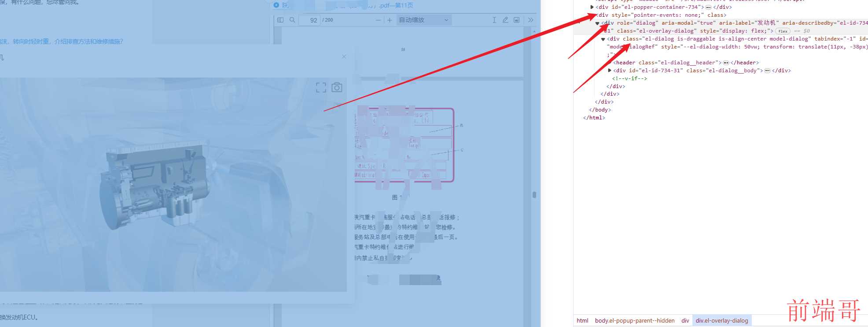Select the PDF text cursor tool
Screen dimensions: 868x327
tap(494, 20)
